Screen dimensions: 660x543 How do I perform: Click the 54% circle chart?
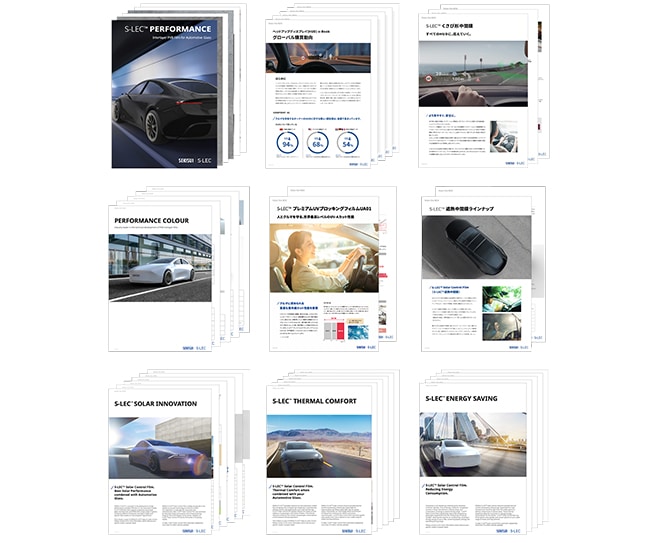(x=348, y=143)
